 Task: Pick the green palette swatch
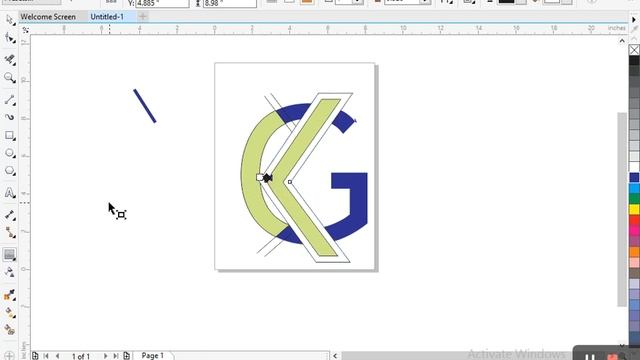tap(634, 198)
